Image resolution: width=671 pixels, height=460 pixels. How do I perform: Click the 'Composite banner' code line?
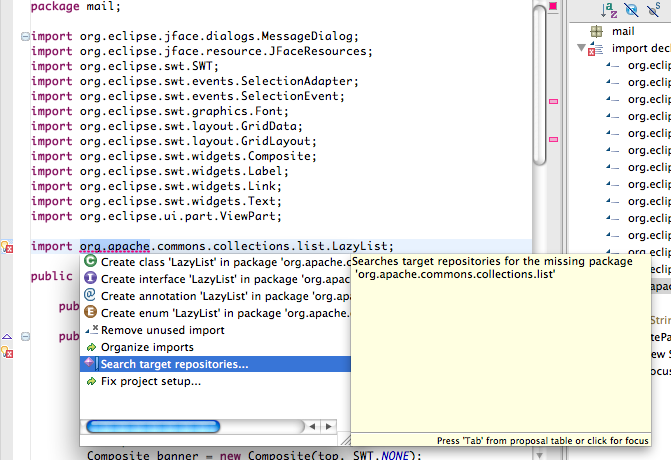click(255, 455)
